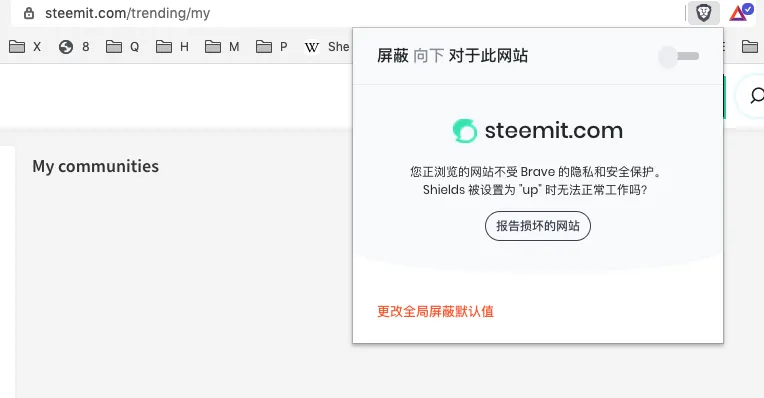This screenshot has height=398, width=764.
Task: Open the Brave Rewards triangle icon
Action: (x=741, y=13)
